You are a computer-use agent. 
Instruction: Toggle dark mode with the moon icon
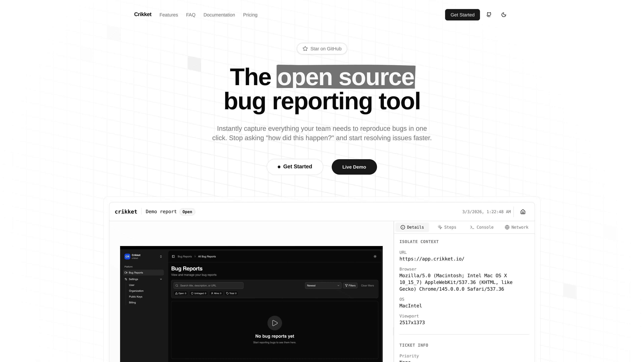(x=504, y=15)
